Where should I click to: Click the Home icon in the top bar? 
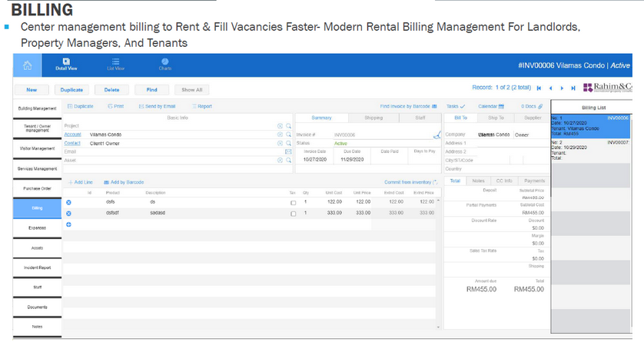pyautogui.click(x=28, y=65)
